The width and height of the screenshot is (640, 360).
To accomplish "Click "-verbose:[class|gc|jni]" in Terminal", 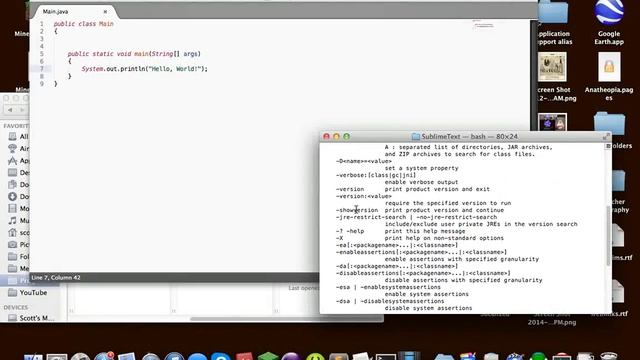I will pos(376,175).
